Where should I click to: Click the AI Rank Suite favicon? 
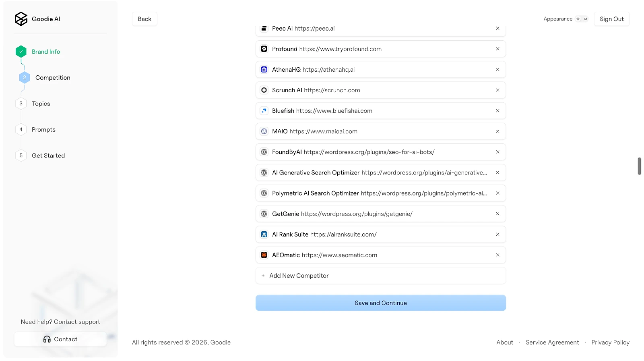264,234
